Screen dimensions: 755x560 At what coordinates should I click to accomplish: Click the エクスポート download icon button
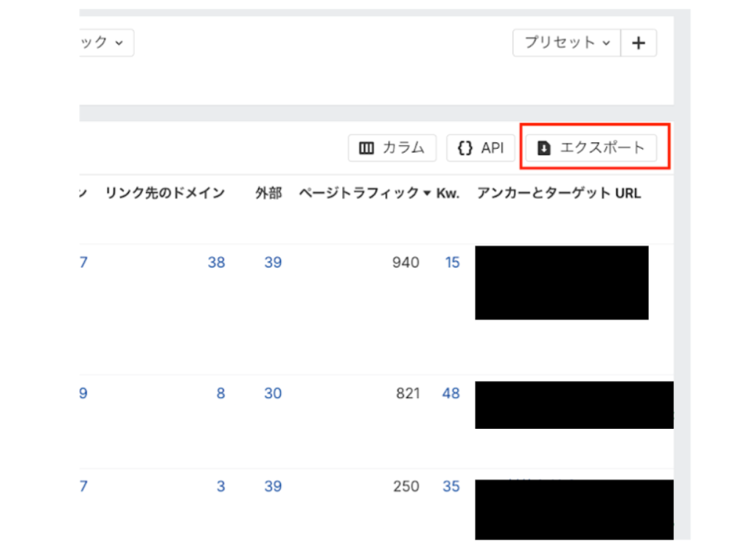click(x=544, y=148)
